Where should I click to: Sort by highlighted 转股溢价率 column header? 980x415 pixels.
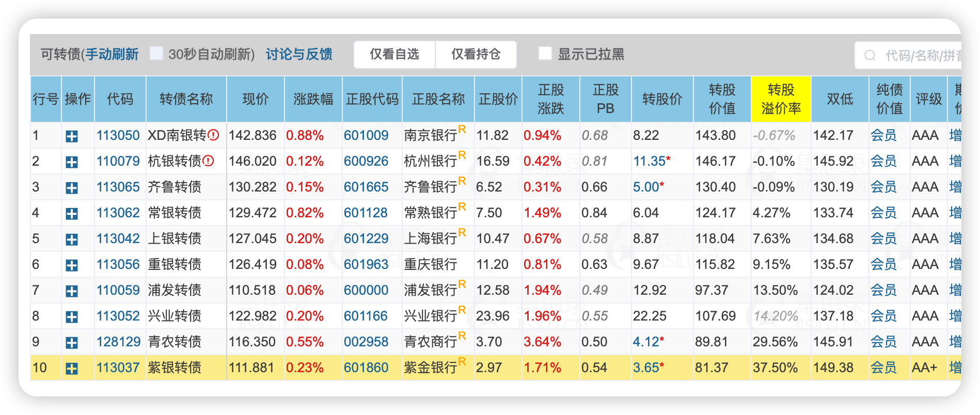[781, 99]
